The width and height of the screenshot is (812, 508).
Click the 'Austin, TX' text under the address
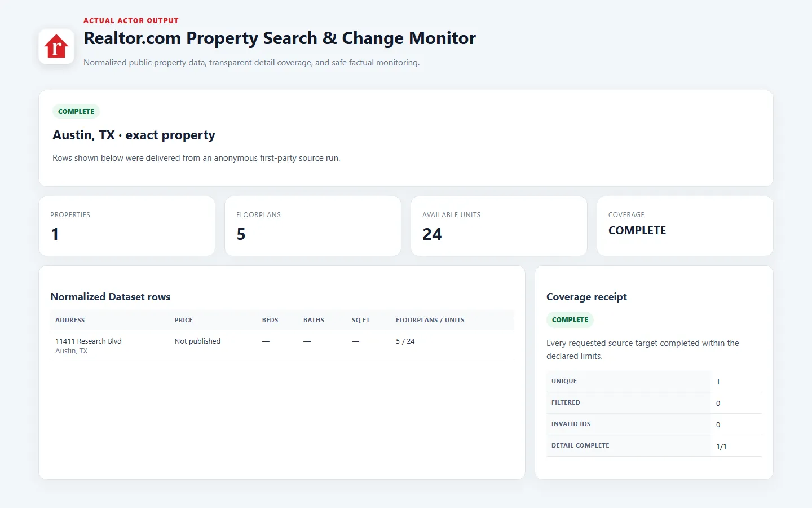click(x=72, y=351)
